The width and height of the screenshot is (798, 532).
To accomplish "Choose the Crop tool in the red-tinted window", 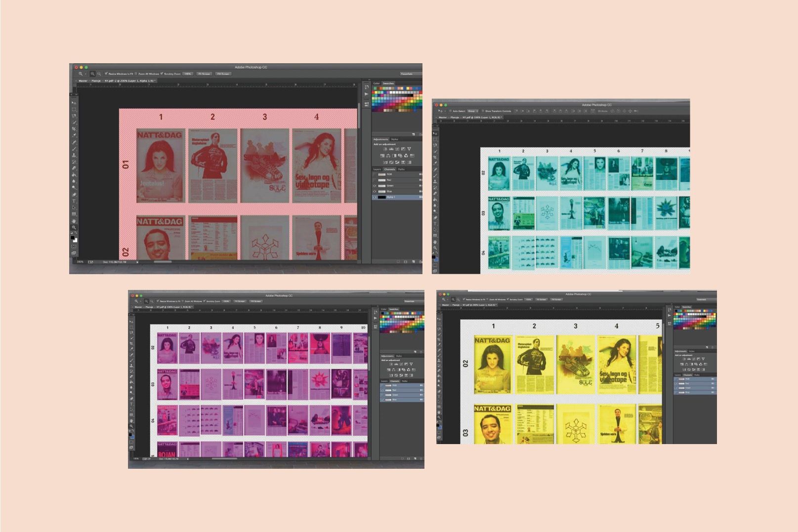I will pyautogui.click(x=74, y=129).
